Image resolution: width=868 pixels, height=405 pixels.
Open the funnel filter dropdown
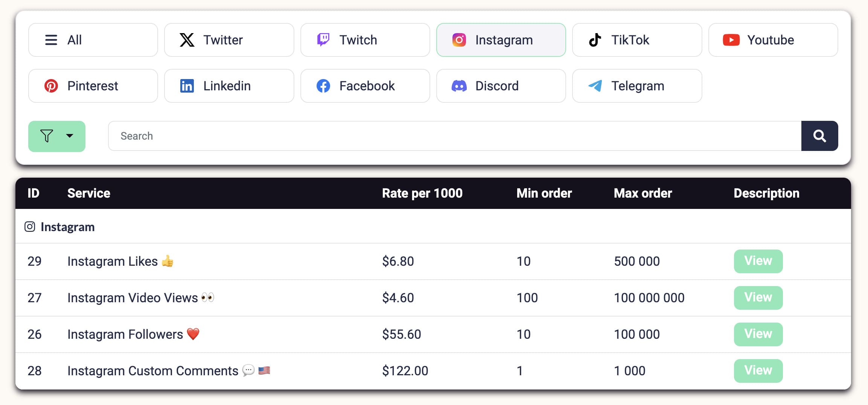pos(57,136)
